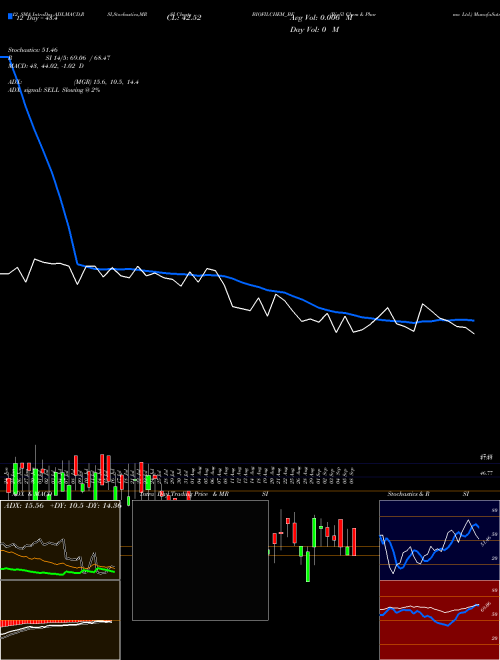Click the blue 12-day SMA legend square
This screenshot has height=660, width=500.
pos(10,17)
